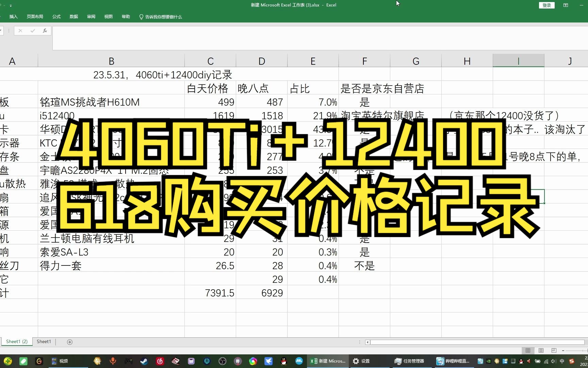Select column C header

pos(210,61)
